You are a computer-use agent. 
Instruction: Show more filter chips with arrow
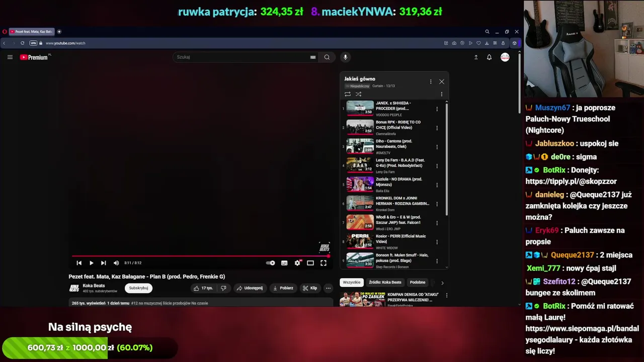[442, 283]
